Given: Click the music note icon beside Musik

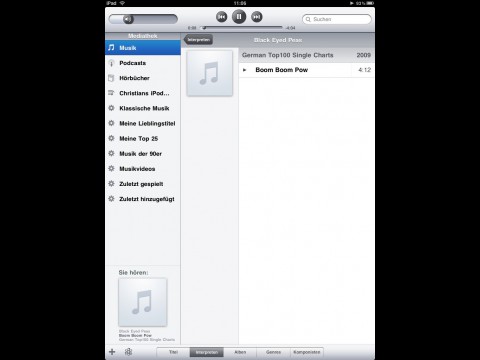Looking at the screenshot, I should [x=111, y=48].
